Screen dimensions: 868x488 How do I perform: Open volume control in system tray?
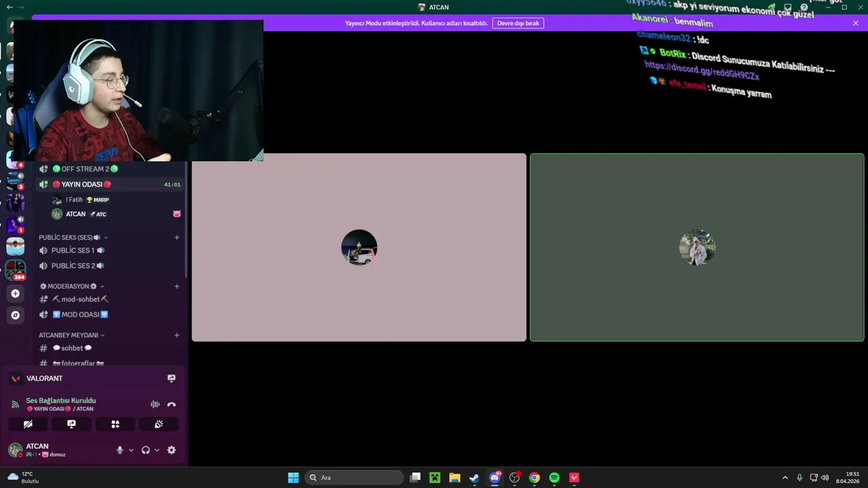click(825, 478)
